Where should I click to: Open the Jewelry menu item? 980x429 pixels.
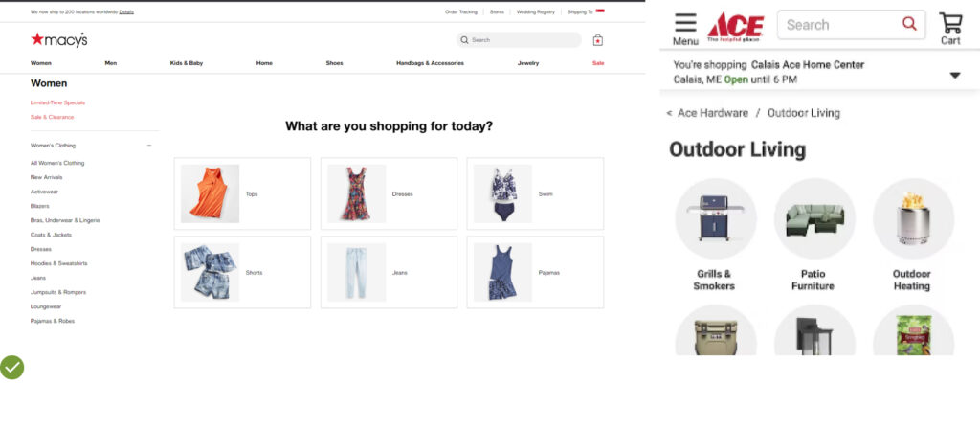pyautogui.click(x=528, y=63)
